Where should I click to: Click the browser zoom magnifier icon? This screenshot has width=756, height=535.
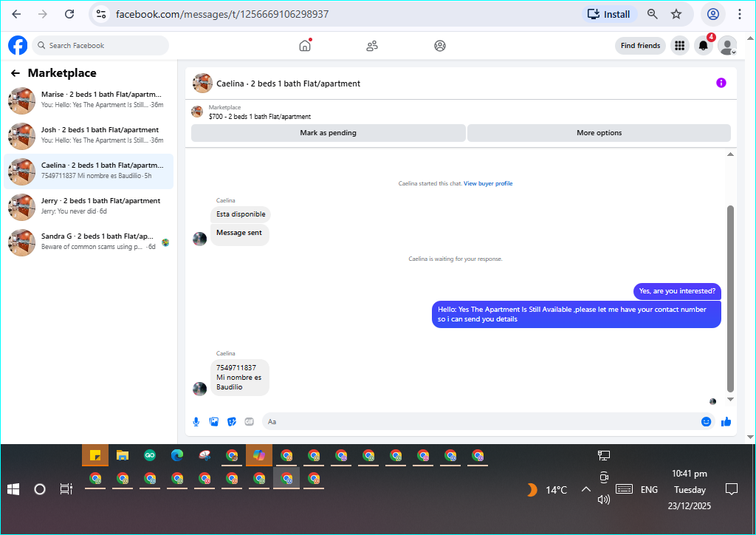pos(653,14)
